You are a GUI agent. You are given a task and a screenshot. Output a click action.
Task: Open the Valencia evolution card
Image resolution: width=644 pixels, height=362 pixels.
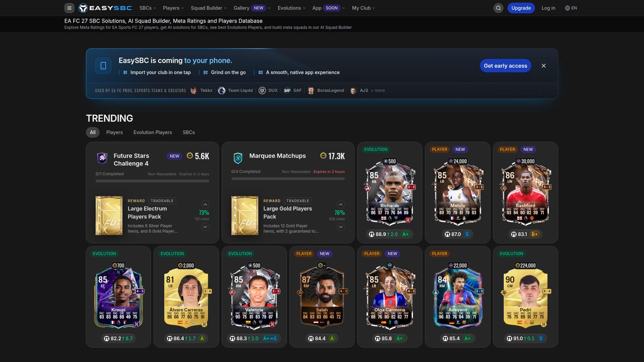pyautogui.click(x=254, y=297)
